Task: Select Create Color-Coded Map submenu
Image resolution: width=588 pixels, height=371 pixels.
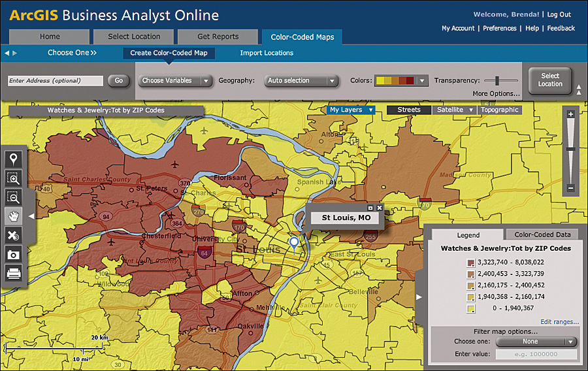Action: (169, 53)
